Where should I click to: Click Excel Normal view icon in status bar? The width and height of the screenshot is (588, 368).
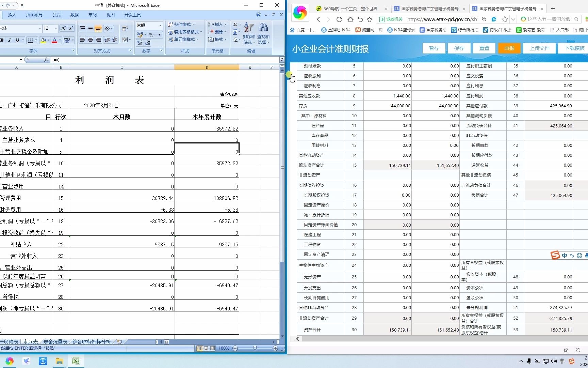click(200, 348)
